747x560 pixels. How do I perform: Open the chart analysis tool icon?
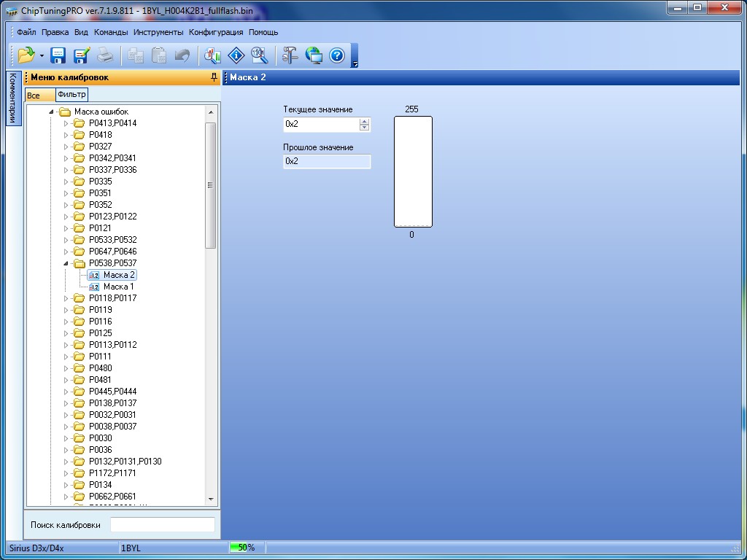click(212, 55)
